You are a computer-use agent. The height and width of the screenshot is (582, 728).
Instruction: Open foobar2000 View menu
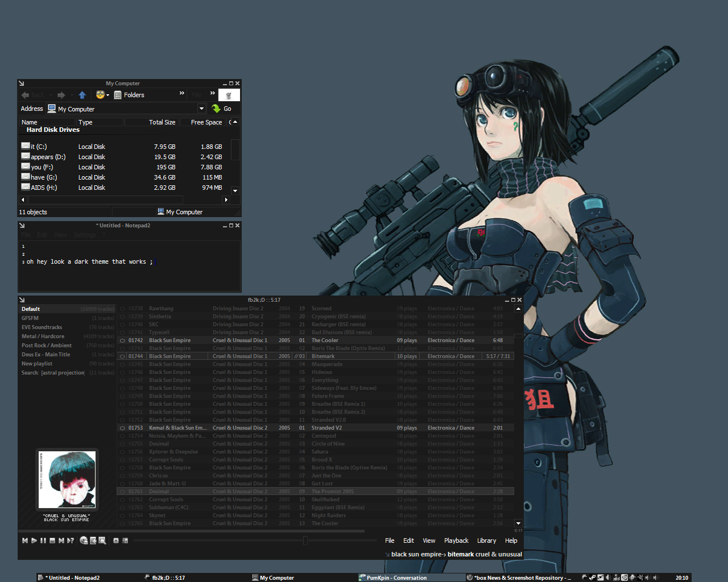pos(429,541)
